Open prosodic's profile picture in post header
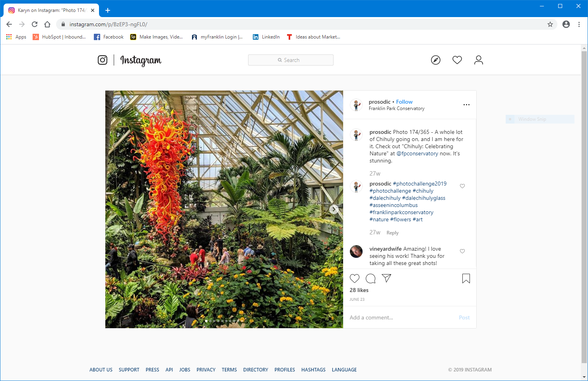 tap(356, 105)
